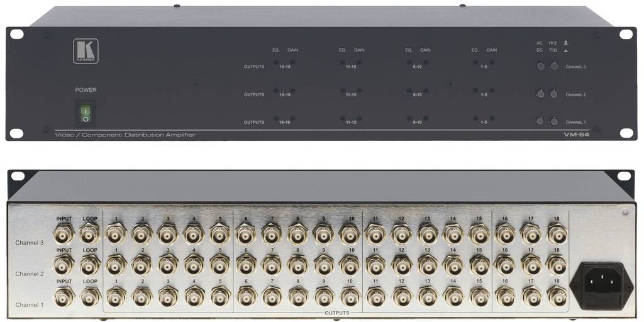
Task: Toggle the Hi-Z/75Ω button for Channel 1
Action: pos(554,121)
